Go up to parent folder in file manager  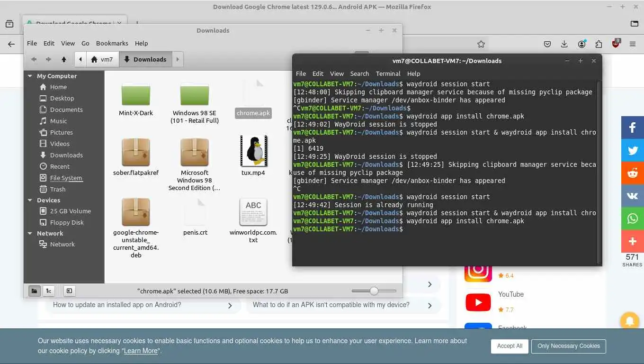tap(64, 59)
